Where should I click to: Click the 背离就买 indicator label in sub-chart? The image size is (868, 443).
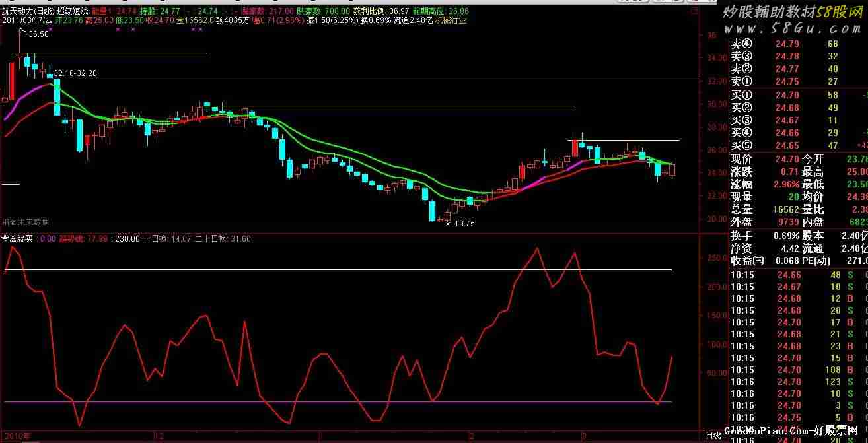(18, 239)
